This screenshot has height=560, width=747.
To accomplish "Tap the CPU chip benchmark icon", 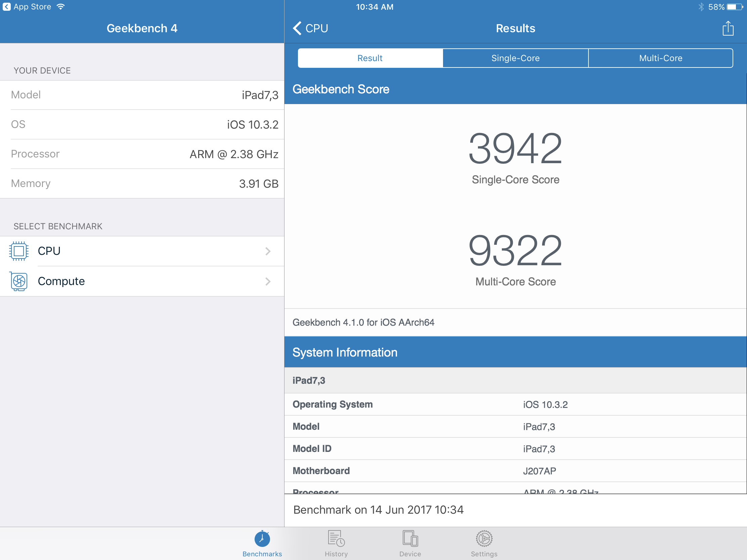I will pos(19,251).
